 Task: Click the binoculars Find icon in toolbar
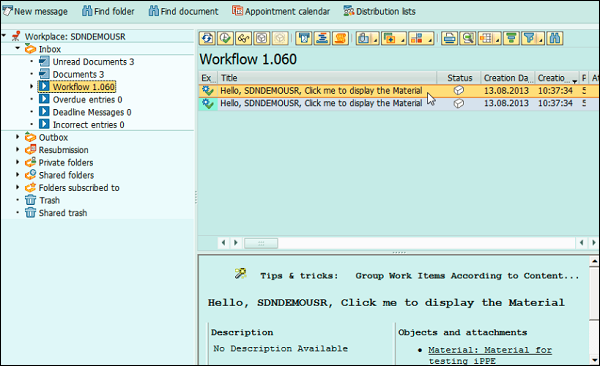pos(555,38)
